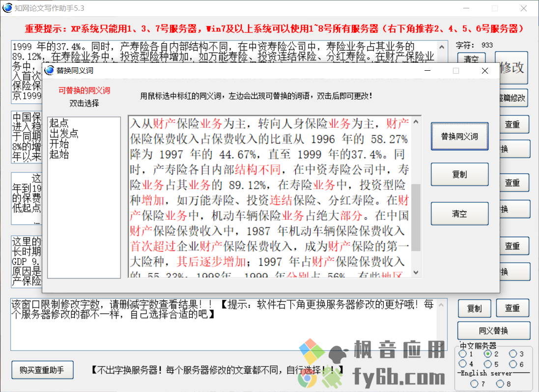Select Chinese server 3 radio button
This screenshot has width=539, height=392.
point(513,354)
